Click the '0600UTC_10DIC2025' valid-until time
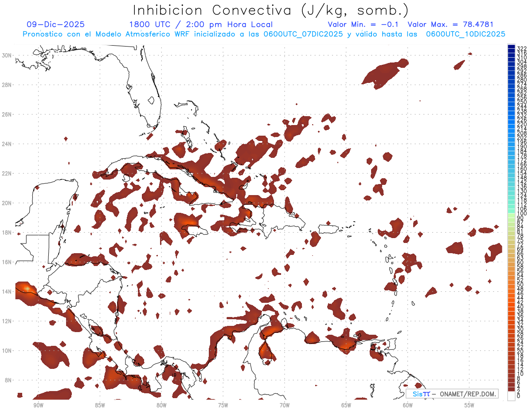The width and height of the screenshot is (532, 411). 465,34
